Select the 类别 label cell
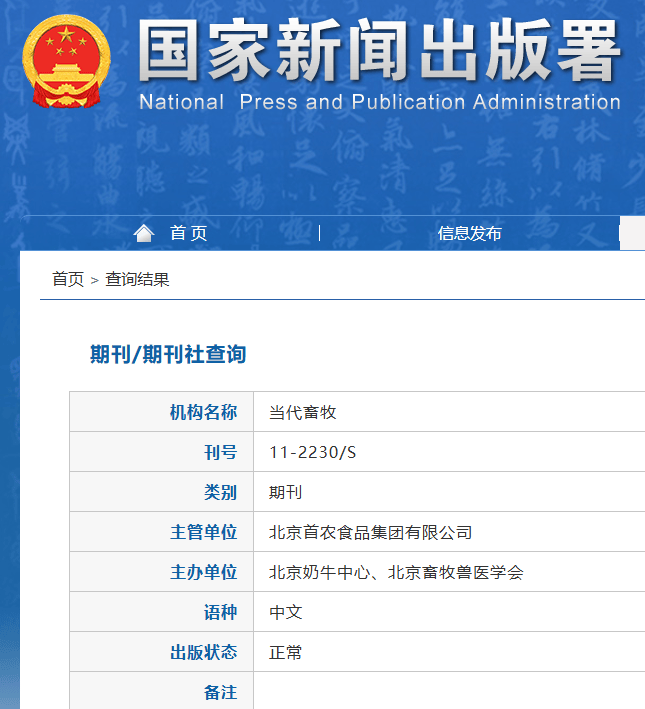The image size is (645, 709). pos(161,492)
